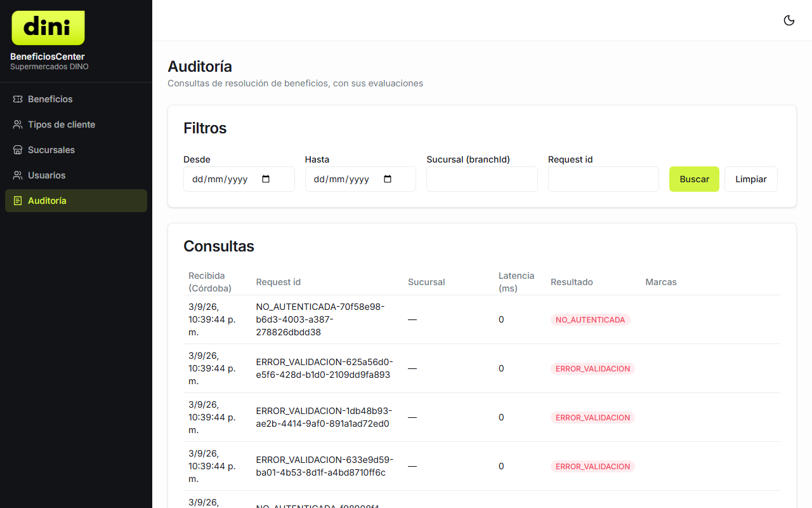Image resolution: width=812 pixels, height=508 pixels.
Task: Click ERROR_VALIDACION badge in 1db48b93 row
Action: click(593, 418)
